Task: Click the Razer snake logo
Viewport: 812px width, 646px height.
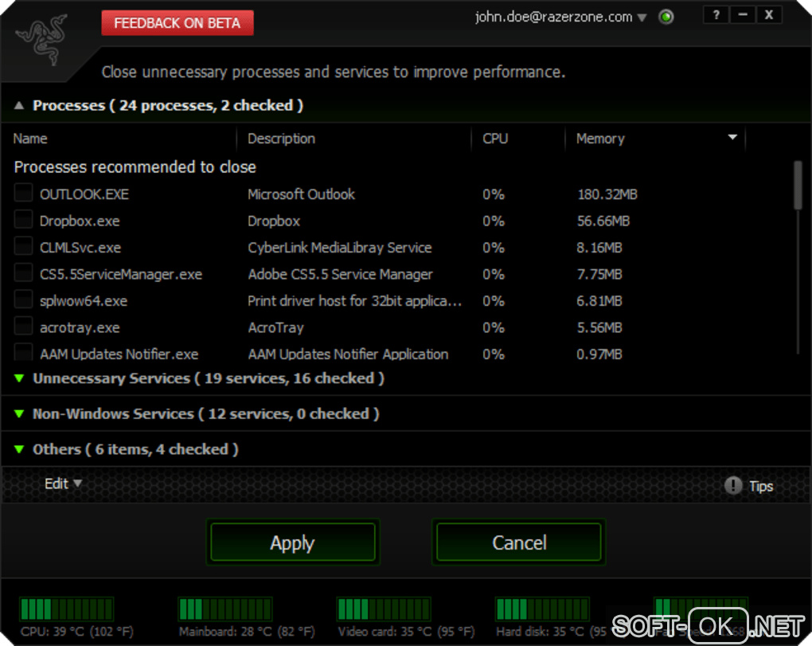Action: click(42, 39)
